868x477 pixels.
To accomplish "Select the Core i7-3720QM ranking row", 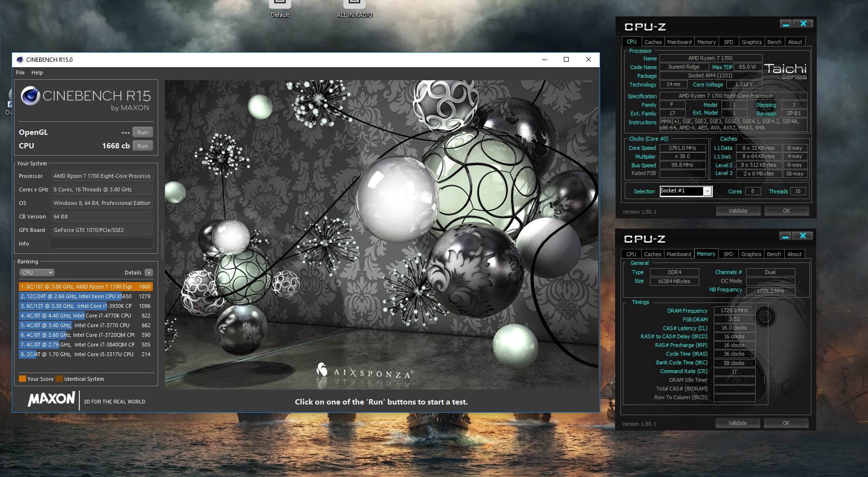I will (x=86, y=335).
